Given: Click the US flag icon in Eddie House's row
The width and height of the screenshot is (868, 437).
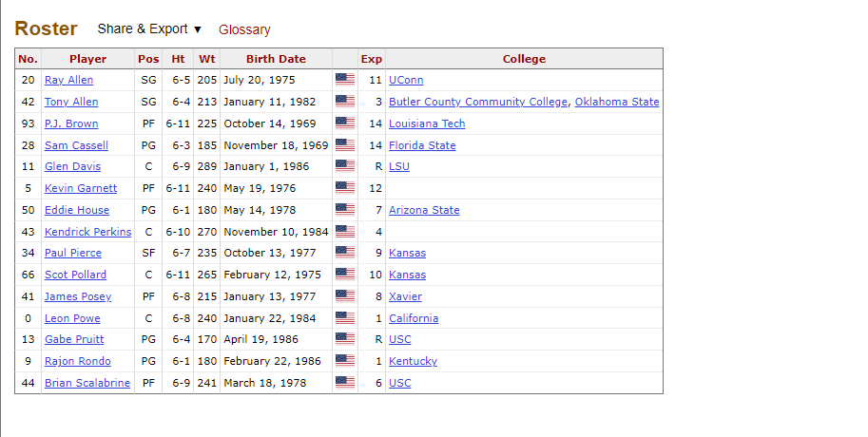Looking at the screenshot, I should tap(345, 209).
